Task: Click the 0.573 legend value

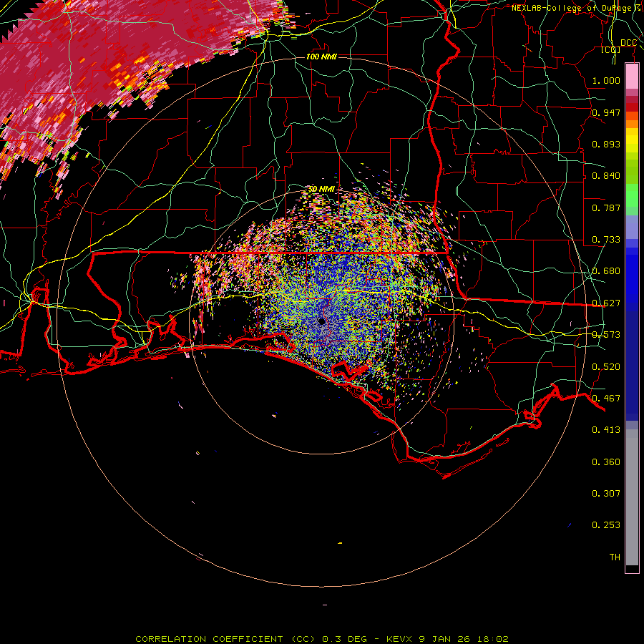Action: pos(606,335)
